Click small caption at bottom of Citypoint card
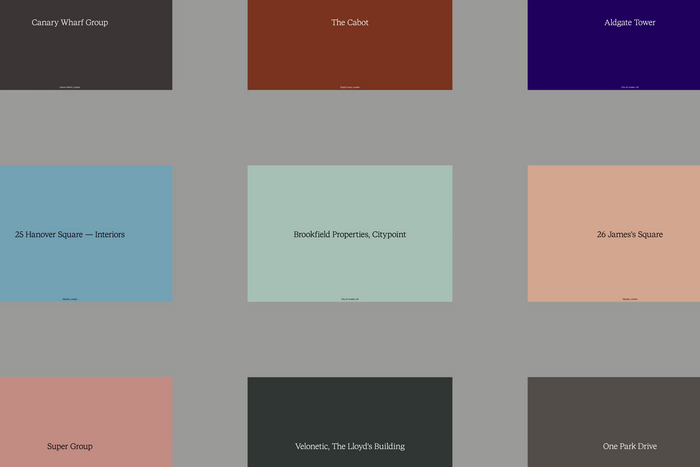This screenshot has width=700, height=467. [x=350, y=298]
